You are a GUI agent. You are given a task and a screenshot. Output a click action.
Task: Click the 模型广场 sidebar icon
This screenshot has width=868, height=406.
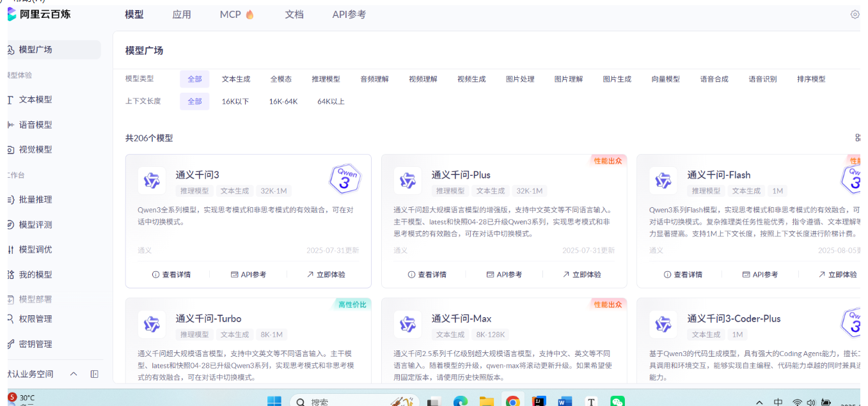tap(11, 50)
